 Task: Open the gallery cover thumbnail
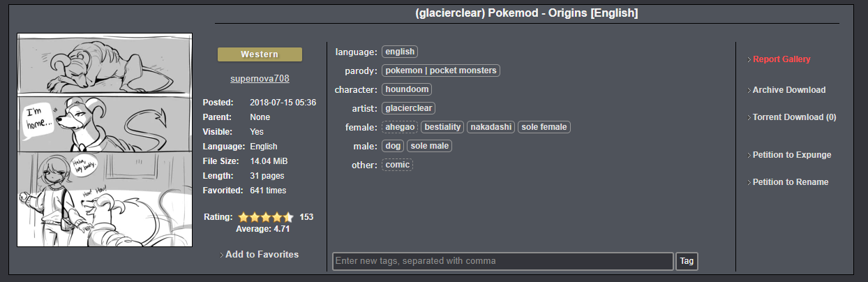[x=105, y=140]
